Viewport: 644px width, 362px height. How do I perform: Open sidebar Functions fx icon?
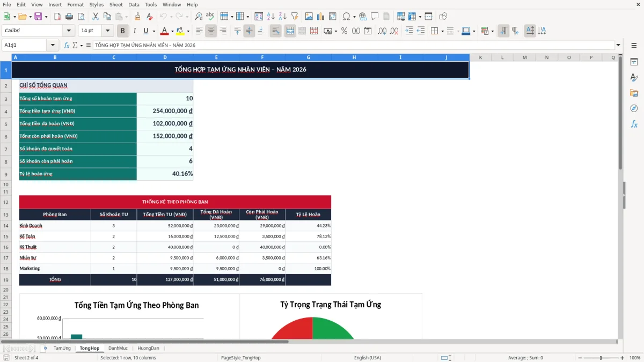[634, 124]
